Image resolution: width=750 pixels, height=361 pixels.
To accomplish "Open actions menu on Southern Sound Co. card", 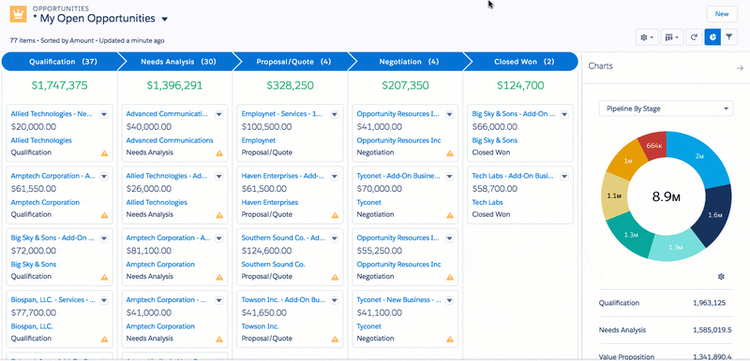I will click(x=334, y=238).
